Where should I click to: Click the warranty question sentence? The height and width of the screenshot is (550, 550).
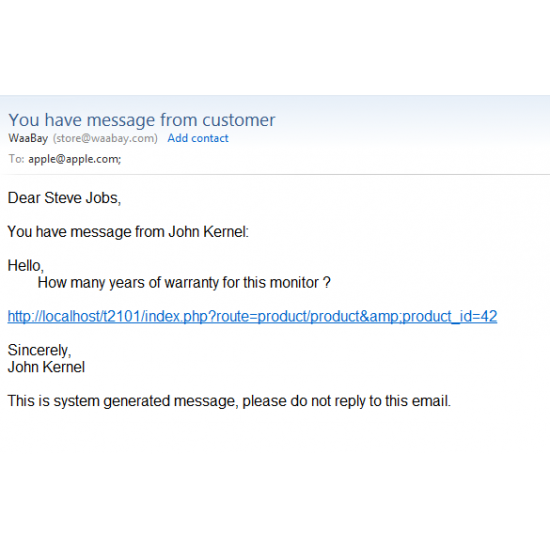[184, 283]
